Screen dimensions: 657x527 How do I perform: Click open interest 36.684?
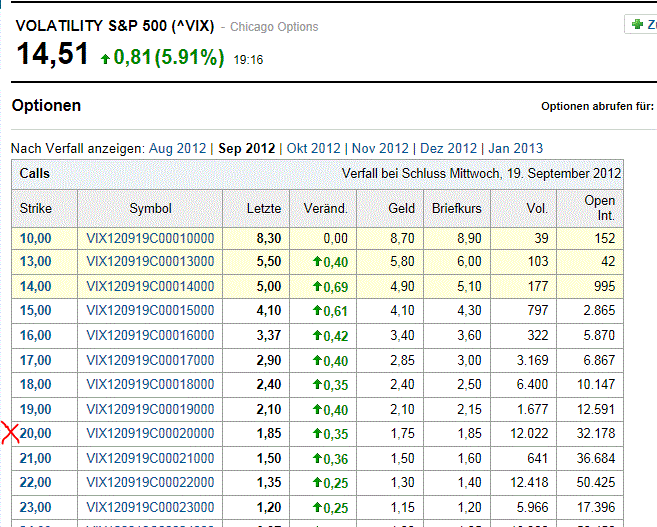[596, 458]
